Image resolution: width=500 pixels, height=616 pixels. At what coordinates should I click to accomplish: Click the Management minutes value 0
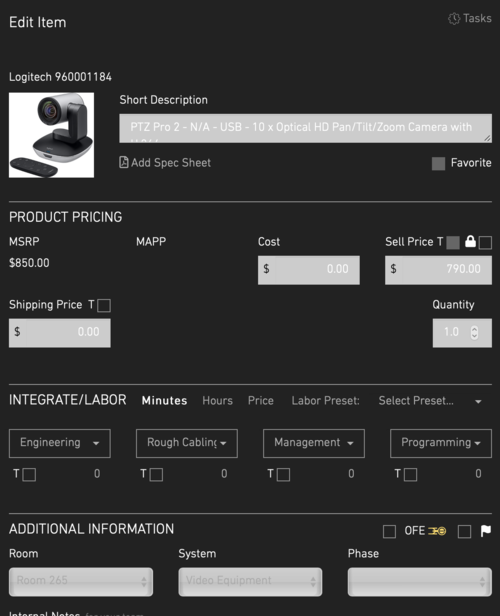pyautogui.click(x=351, y=474)
